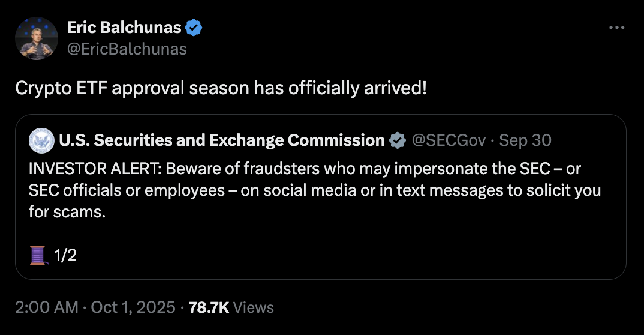Viewport: 644px width, 335px height.
Task: Open the three-dot more options menu
Action: tap(616, 28)
